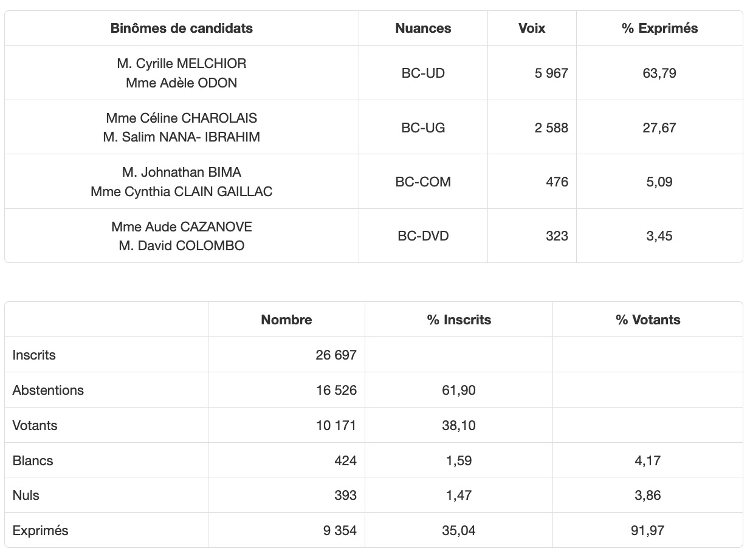Image resolution: width=750 pixels, height=560 pixels.
Task: Click the Mme Céline CHAROLAIS candidate cell
Action: pyautogui.click(x=181, y=128)
